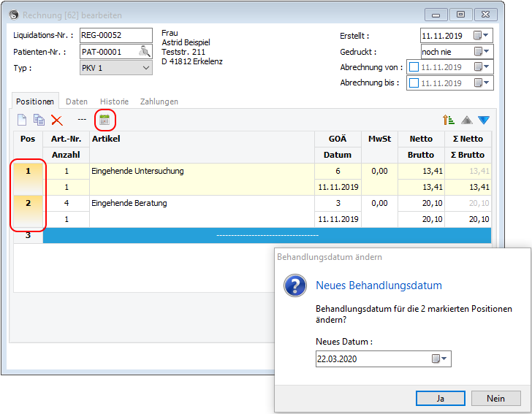The height and width of the screenshot is (414, 532).
Task: Click Netto 20,10 of Eingehende Beratung
Action: 422,203
